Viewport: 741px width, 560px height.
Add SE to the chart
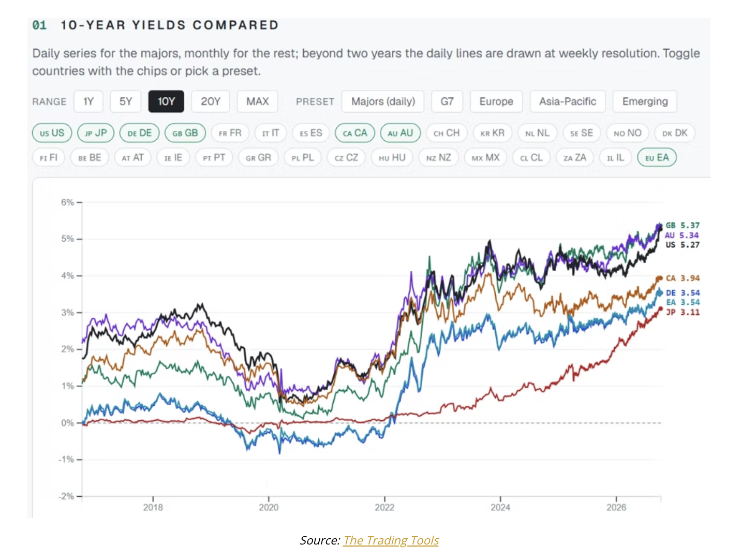click(582, 133)
